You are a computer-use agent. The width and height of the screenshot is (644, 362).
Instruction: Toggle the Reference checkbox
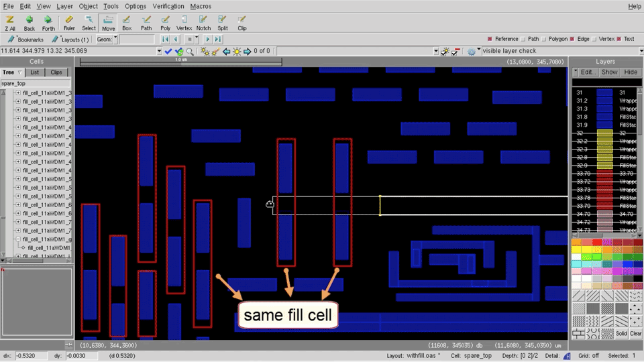coord(490,39)
